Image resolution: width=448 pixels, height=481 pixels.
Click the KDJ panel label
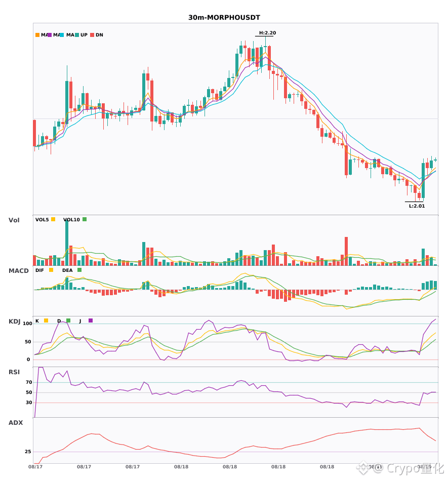pyautogui.click(x=14, y=322)
